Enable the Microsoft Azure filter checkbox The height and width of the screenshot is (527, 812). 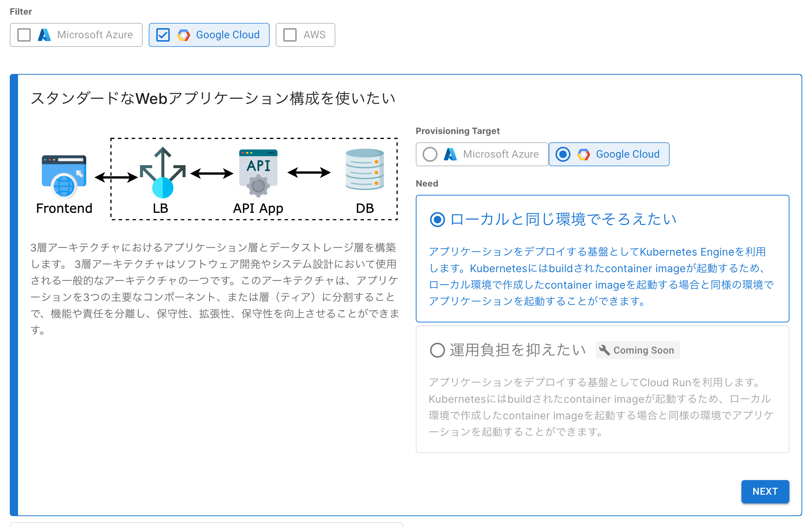coord(24,35)
